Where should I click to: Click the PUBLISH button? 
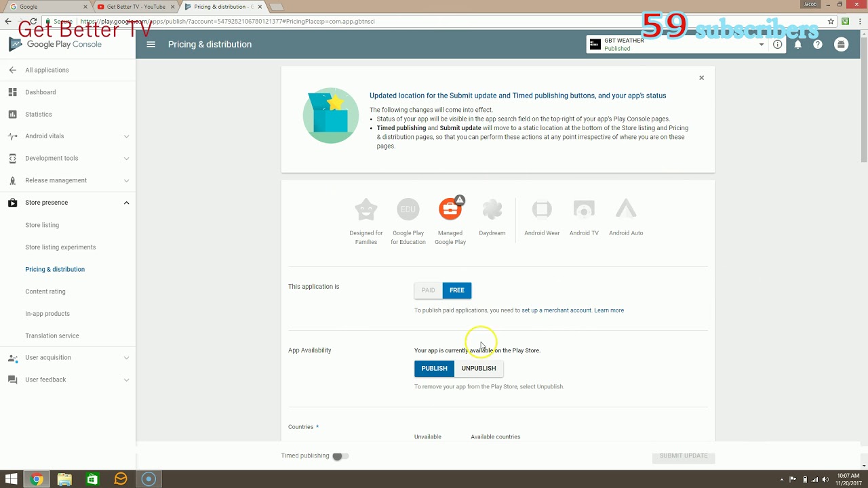coord(434,369)
